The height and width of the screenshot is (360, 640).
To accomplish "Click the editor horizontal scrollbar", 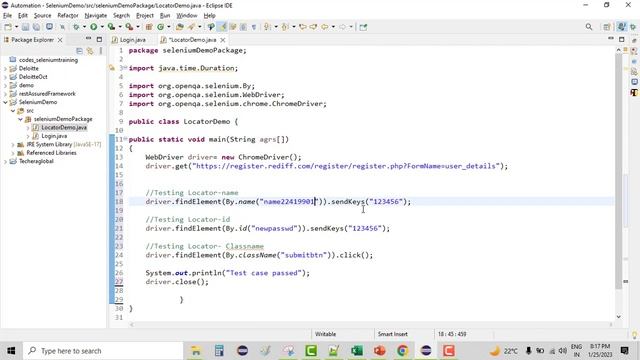I will point(371,324).
